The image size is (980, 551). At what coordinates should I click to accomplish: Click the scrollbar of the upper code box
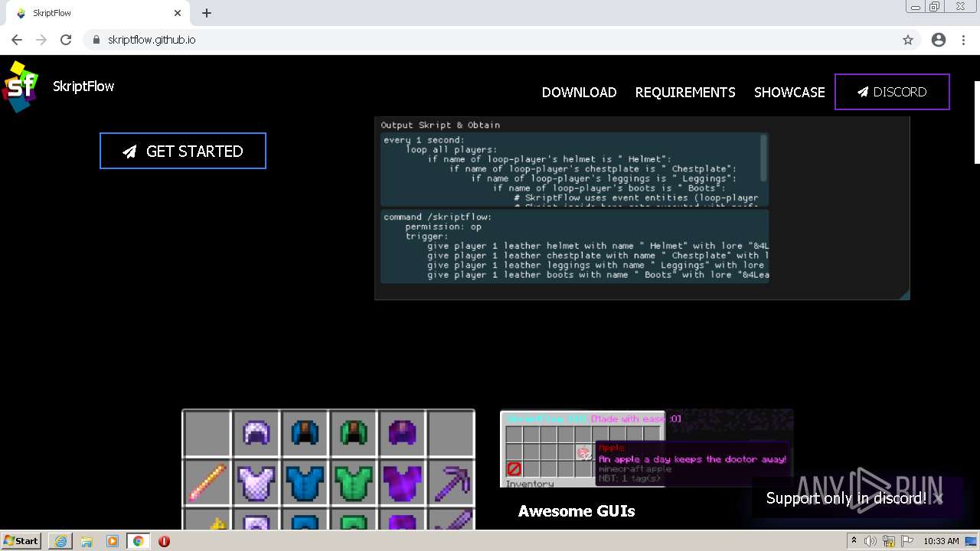tap(763, 157)
